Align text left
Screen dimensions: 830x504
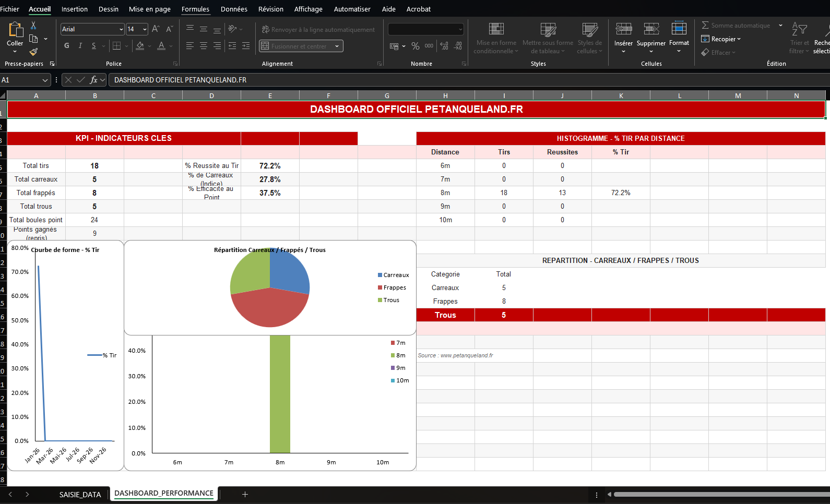point(190,46)
